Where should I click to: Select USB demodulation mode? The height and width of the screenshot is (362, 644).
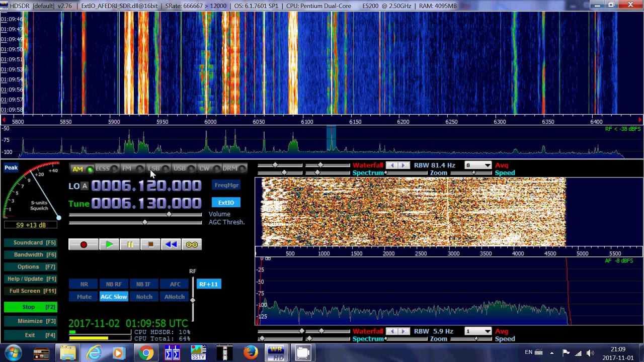[184, 169]
